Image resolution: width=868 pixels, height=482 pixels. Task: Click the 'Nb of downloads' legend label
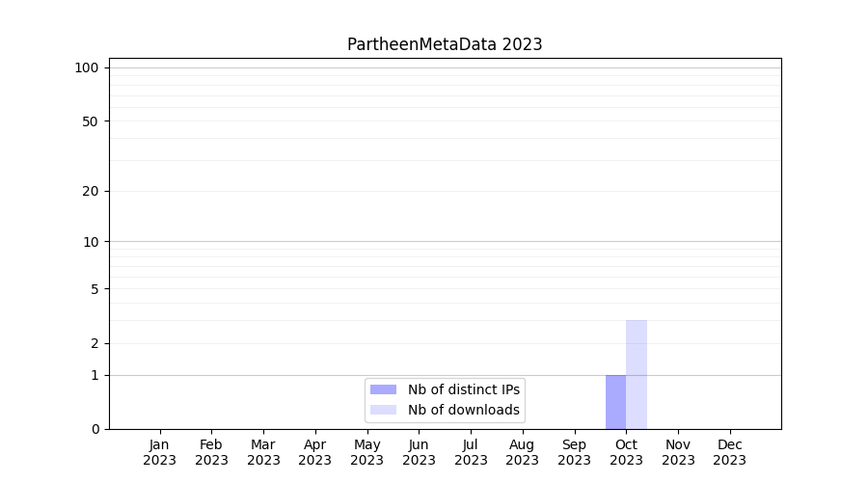[x=463, y=410]
